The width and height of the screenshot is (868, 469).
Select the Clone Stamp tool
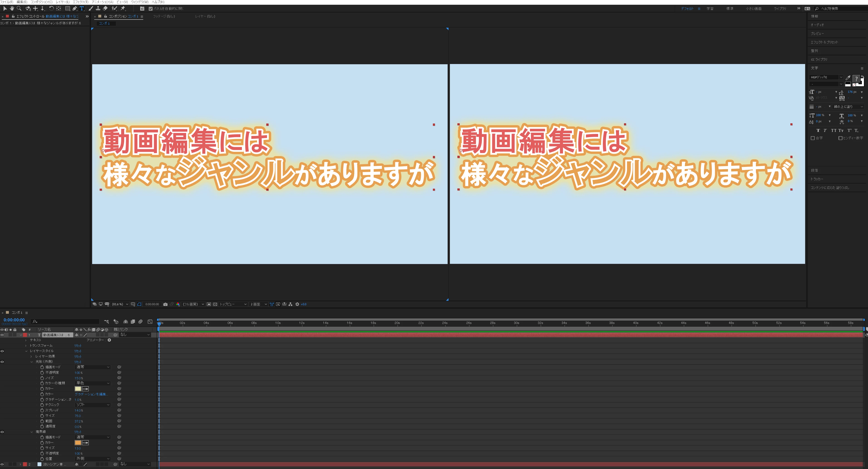point(98,8)
